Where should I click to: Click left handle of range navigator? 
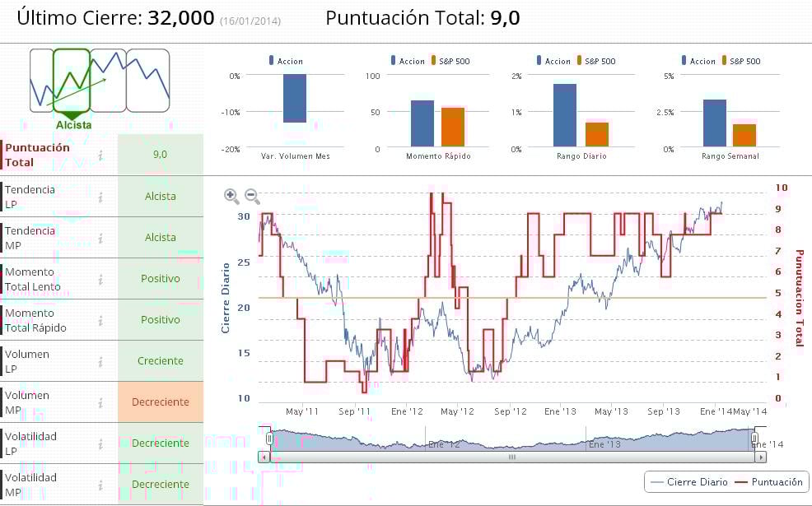(x=270, y=439)
